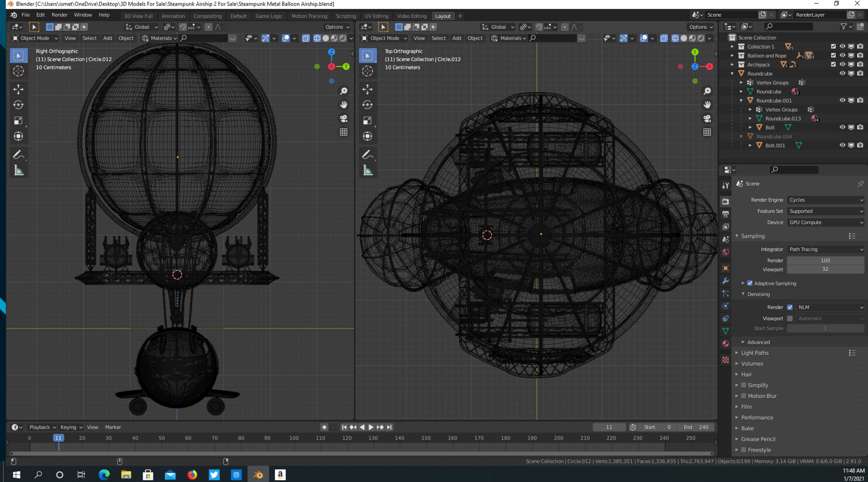This screenshot has height=482, width=868.
Task: Open the Render menu in the top bar
Action: pyautogui.click(x=59, y=15)
